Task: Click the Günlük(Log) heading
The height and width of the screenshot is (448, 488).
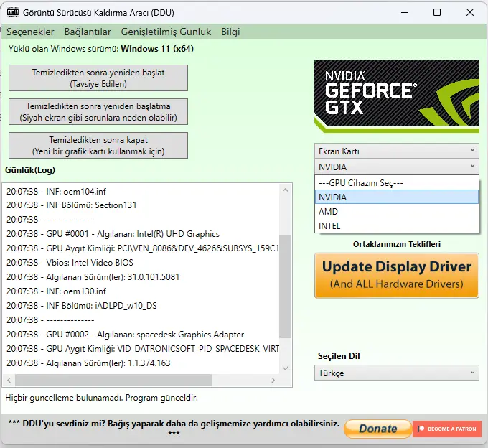Action: (x=30, y=170)
